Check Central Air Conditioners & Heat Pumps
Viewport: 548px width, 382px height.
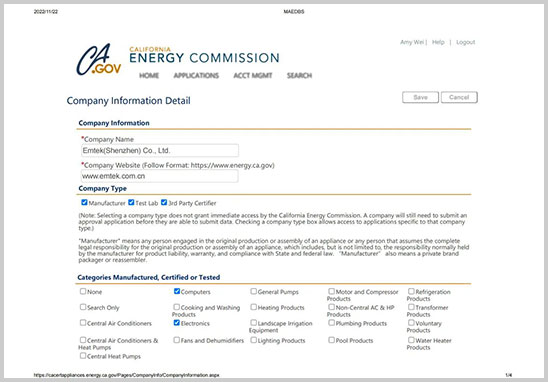point(83,340)
